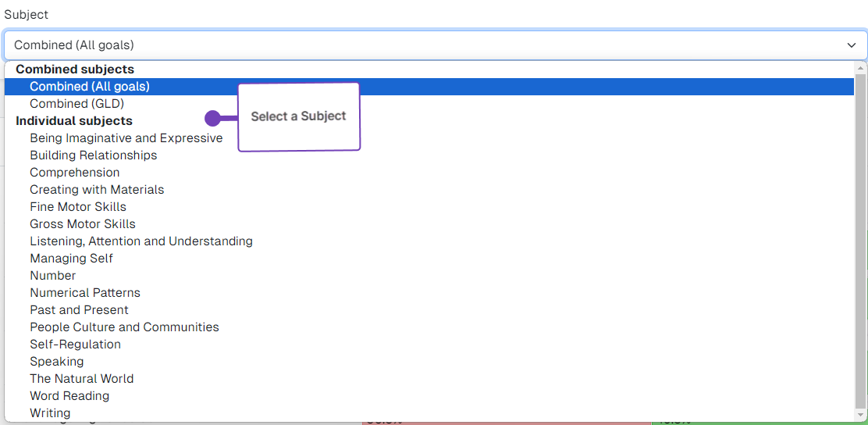Select 'Listening, Attention and Understanding'
The height and width of the screenshot is (425, 868).
(x=141, y=241)
